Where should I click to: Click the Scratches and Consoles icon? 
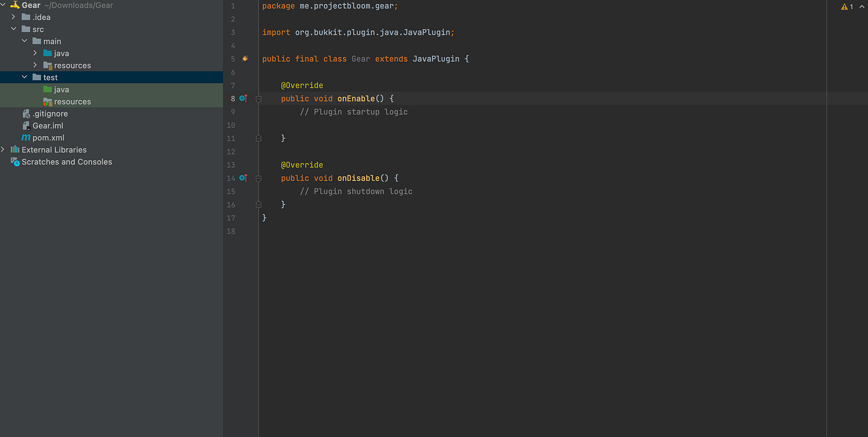[15, 162]
